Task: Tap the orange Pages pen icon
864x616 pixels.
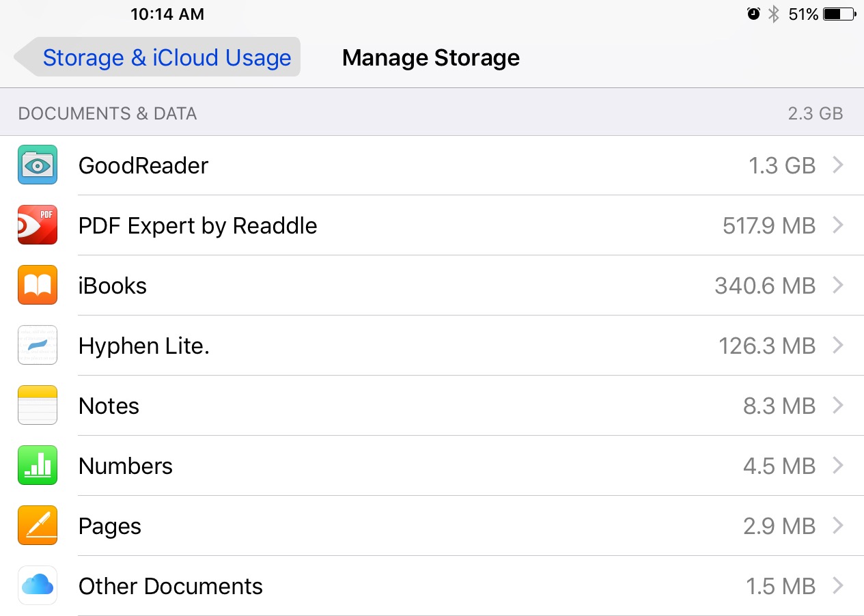Action: (x=38, y=526)
